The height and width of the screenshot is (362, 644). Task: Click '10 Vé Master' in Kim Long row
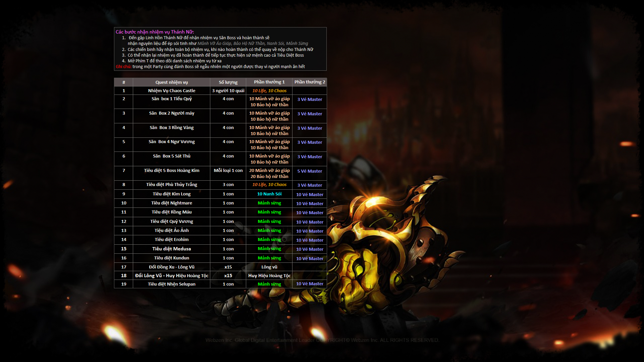pos(310,194)
